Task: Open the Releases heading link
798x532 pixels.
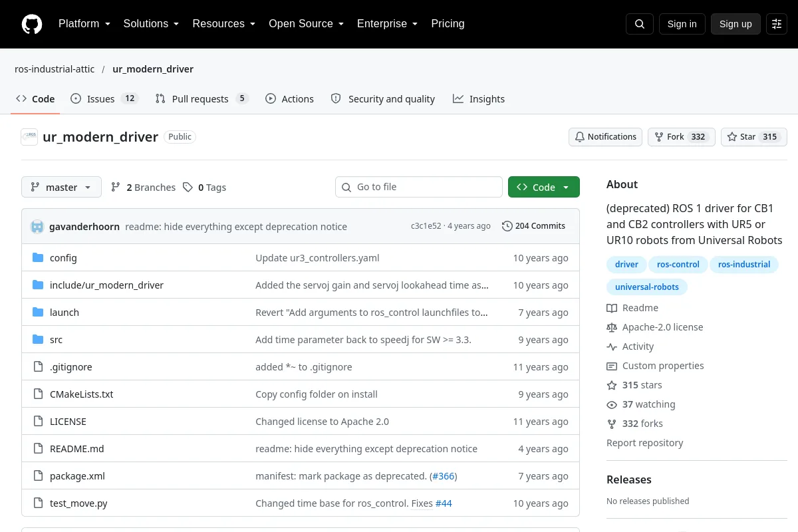Action: click(629, 479)
